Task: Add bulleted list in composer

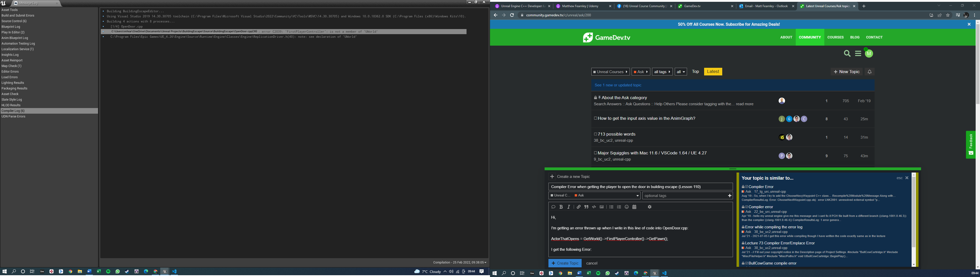Action: (x=611, y=207)
